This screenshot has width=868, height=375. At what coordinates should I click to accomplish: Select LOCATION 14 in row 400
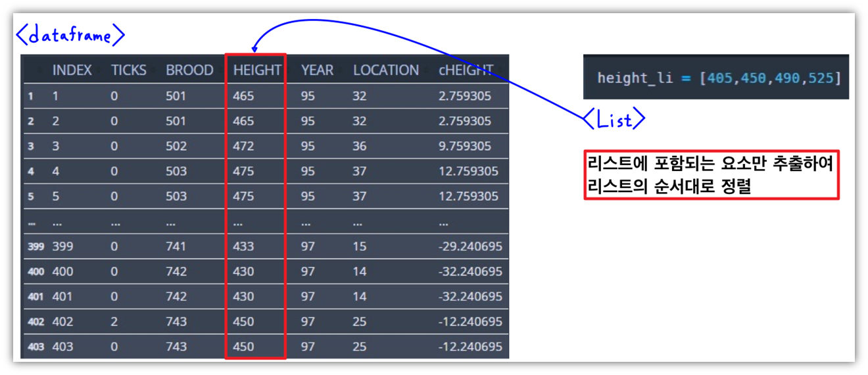click(x=360, y=272)
